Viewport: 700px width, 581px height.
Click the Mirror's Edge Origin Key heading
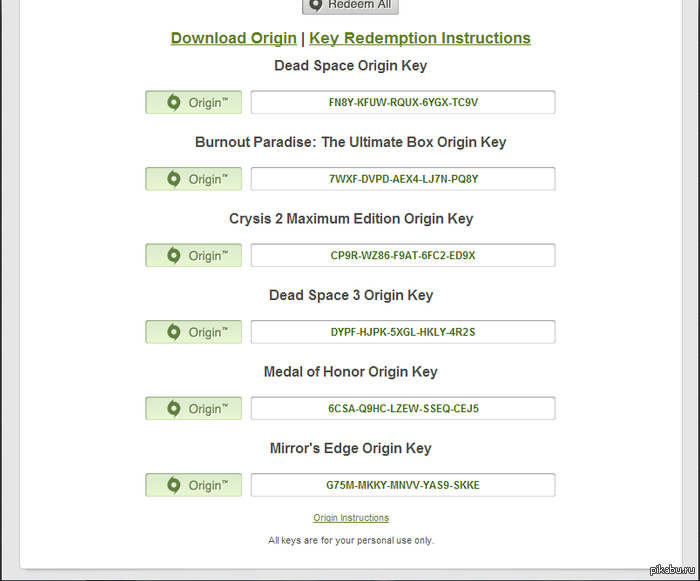tap(351, 448)
